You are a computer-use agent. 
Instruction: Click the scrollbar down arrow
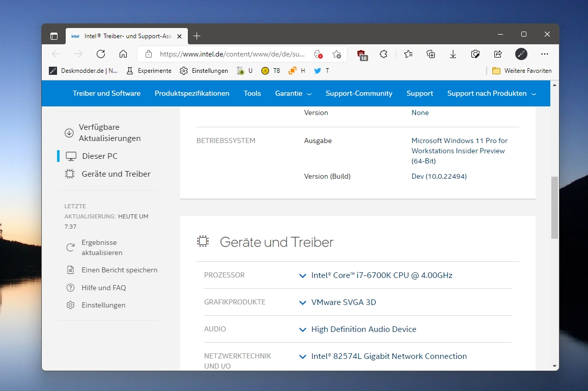(554, 366)
